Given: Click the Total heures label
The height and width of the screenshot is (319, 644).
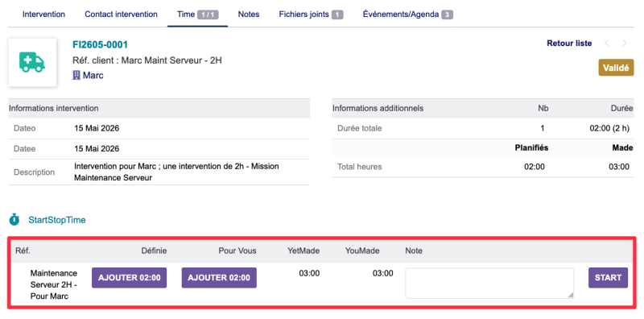Looking at the screenshot, I should pyautogui.click(x=359, y=167).
